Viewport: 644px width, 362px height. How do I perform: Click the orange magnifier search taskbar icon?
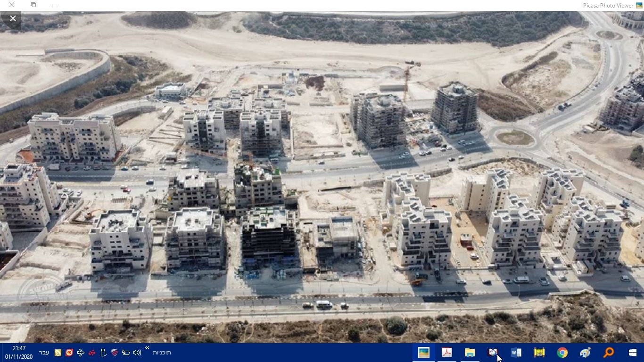point(608,353)
